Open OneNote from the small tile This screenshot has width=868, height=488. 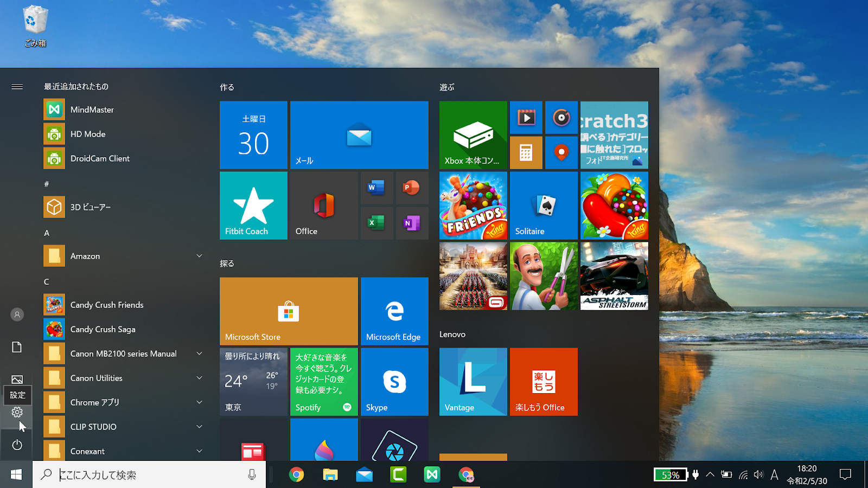pos(412,223)
